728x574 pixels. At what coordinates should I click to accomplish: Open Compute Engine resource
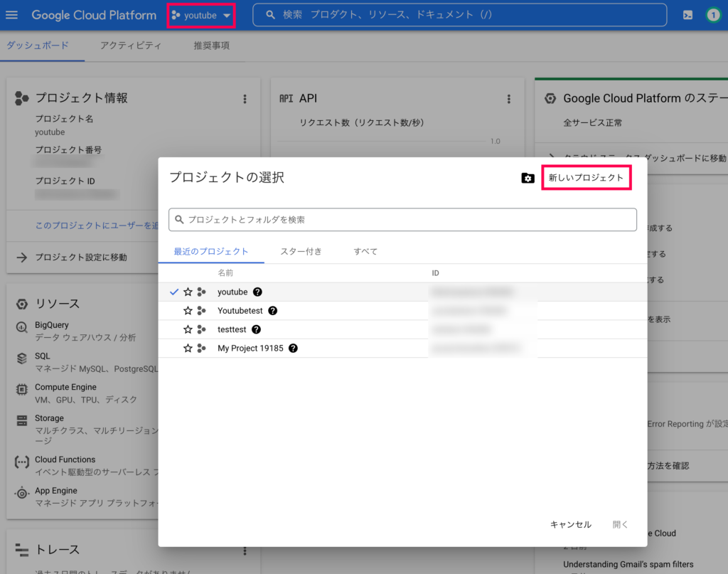(x=65, y=388)
